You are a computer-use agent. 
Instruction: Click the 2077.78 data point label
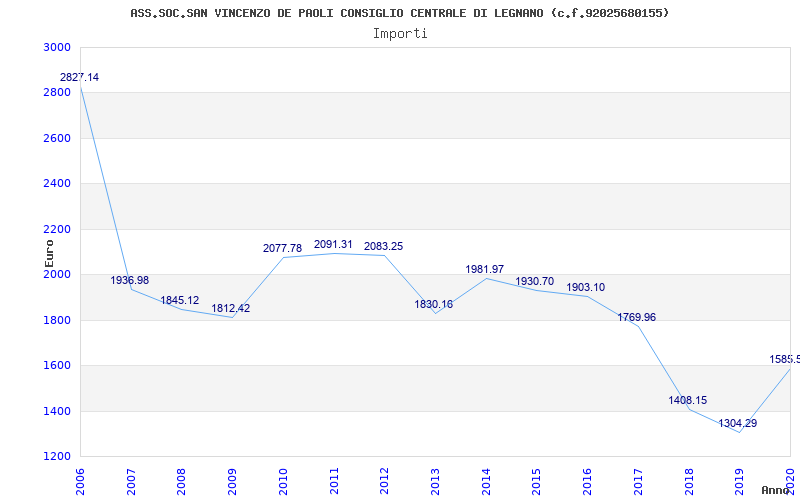(x=282, y=248)
